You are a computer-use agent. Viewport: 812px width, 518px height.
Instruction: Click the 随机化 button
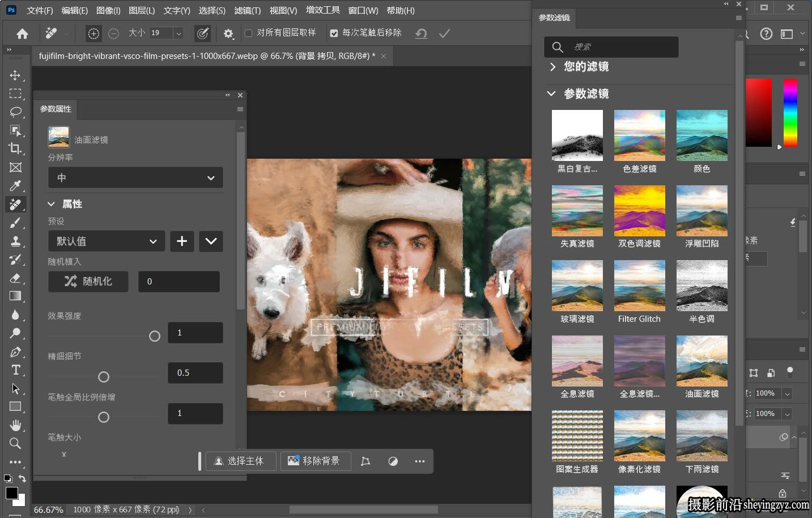point(88,282)
